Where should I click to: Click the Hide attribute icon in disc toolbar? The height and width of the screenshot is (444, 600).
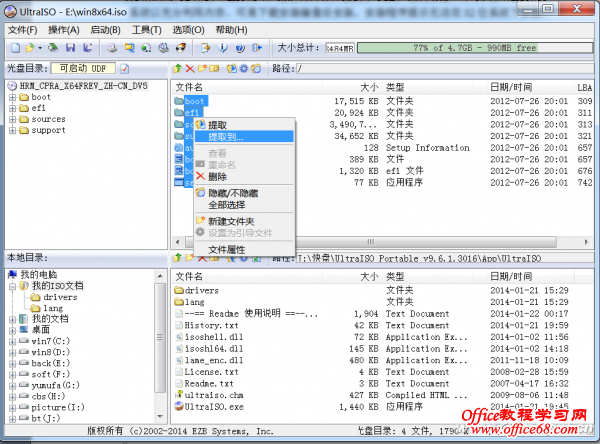point(256,69)
